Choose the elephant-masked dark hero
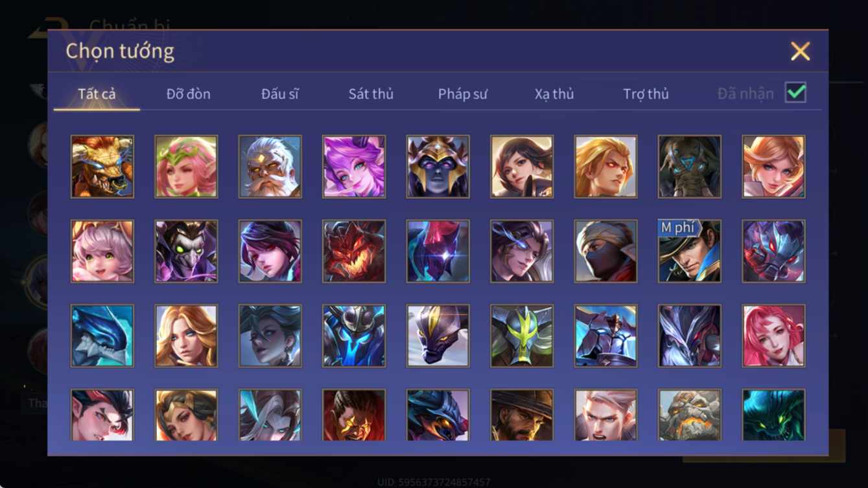 (x=689, y=167)
